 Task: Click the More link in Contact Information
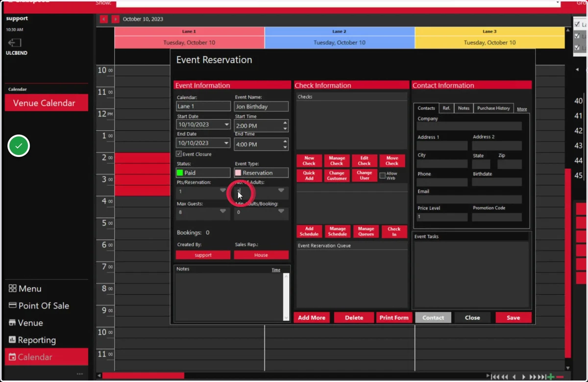(522, 109)
